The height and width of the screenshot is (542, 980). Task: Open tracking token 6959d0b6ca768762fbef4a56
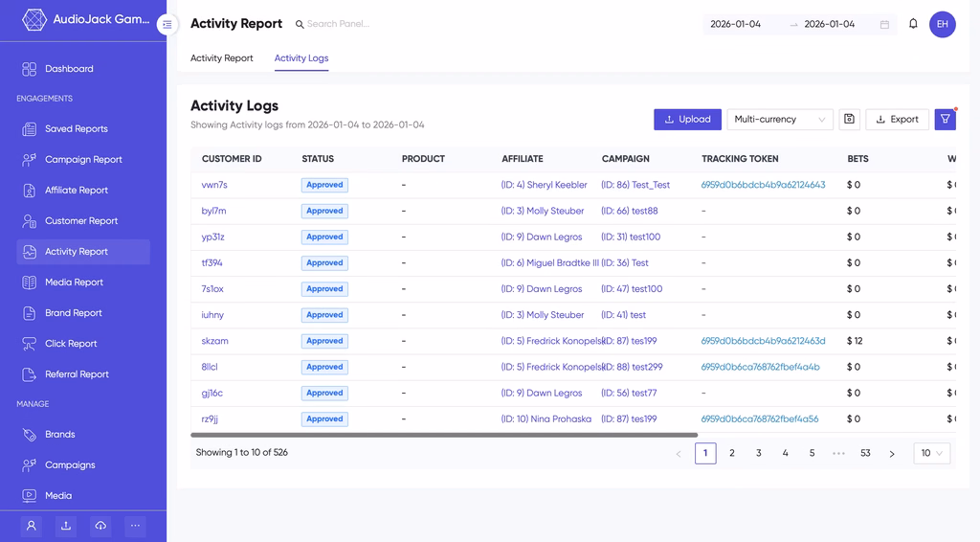[759, 419]
